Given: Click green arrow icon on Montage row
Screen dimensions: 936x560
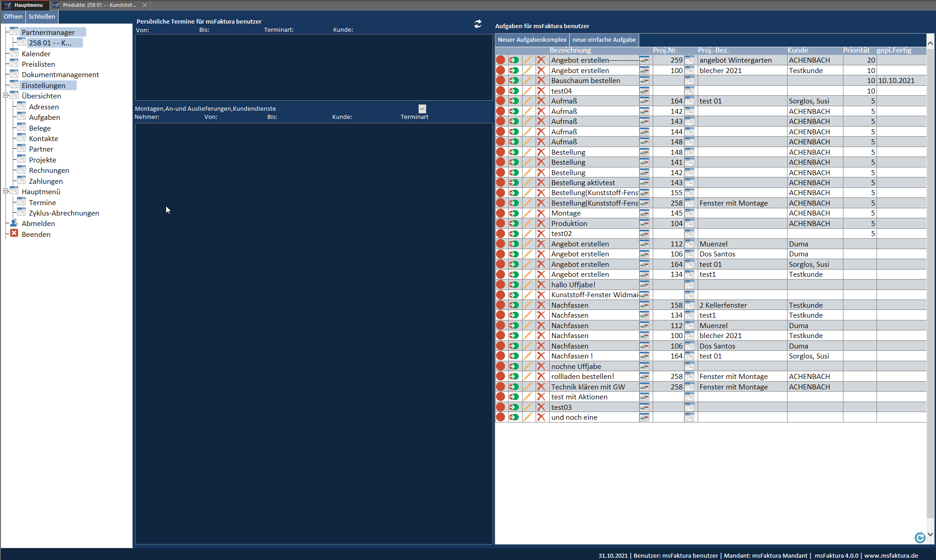Looking at the screenshot, I should click(x=514, y=213).
